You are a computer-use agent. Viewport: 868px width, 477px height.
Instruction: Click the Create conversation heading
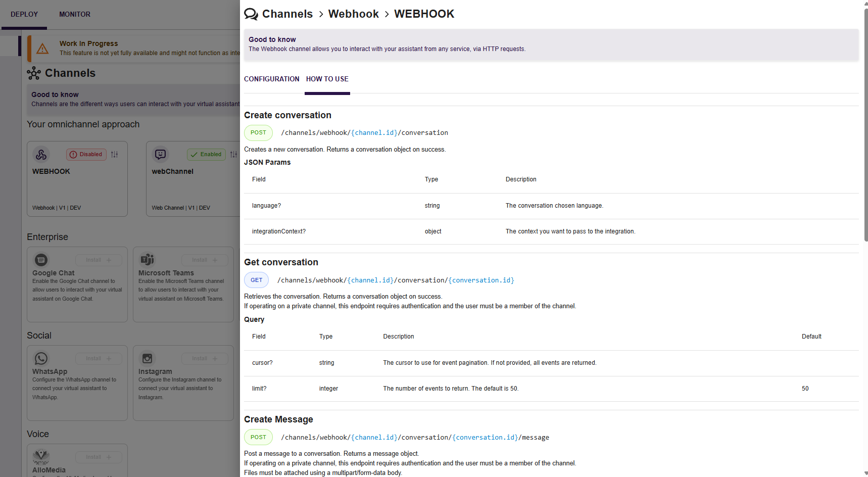pyautogui.click(x=287, y=116)
